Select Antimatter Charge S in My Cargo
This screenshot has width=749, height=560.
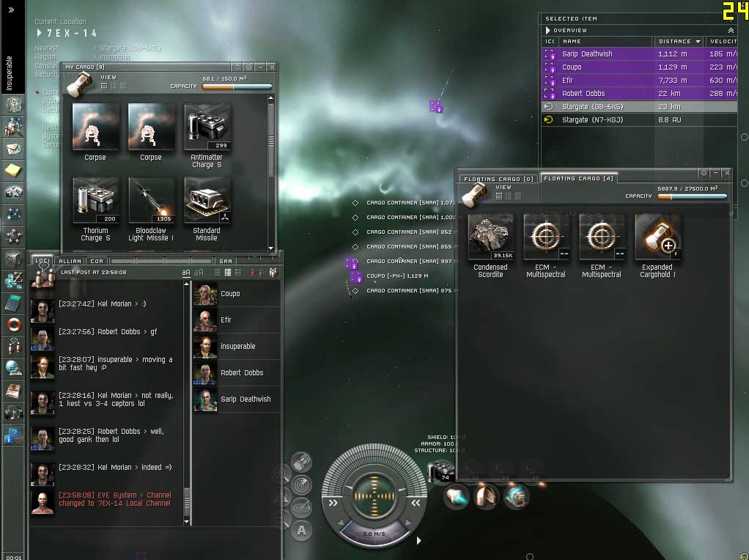pos(207,136)
